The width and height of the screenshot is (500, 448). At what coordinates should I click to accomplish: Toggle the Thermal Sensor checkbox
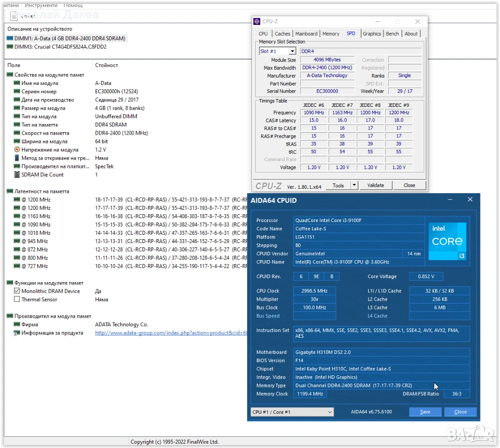[x=17, y=300]
